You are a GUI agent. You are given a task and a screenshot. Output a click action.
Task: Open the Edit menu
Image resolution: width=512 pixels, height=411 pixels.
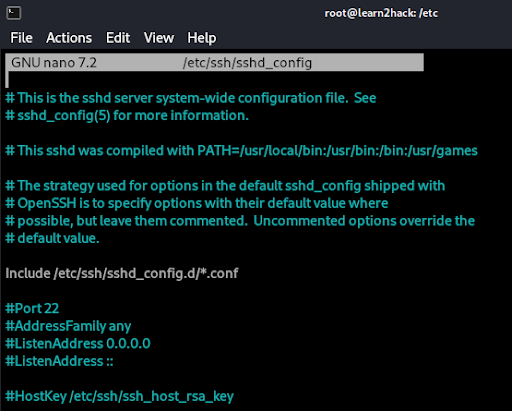pos(118,38)
